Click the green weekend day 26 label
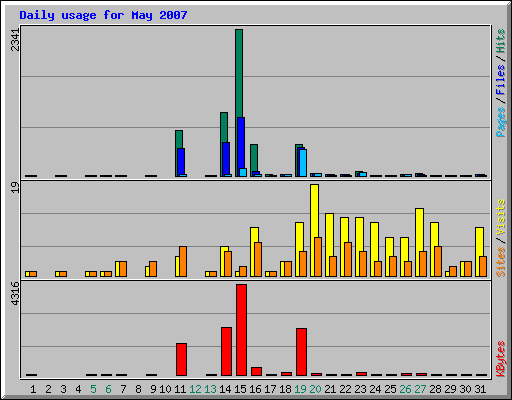The height and width of the screenshot is (400, 512). click(x=405, y=389)
